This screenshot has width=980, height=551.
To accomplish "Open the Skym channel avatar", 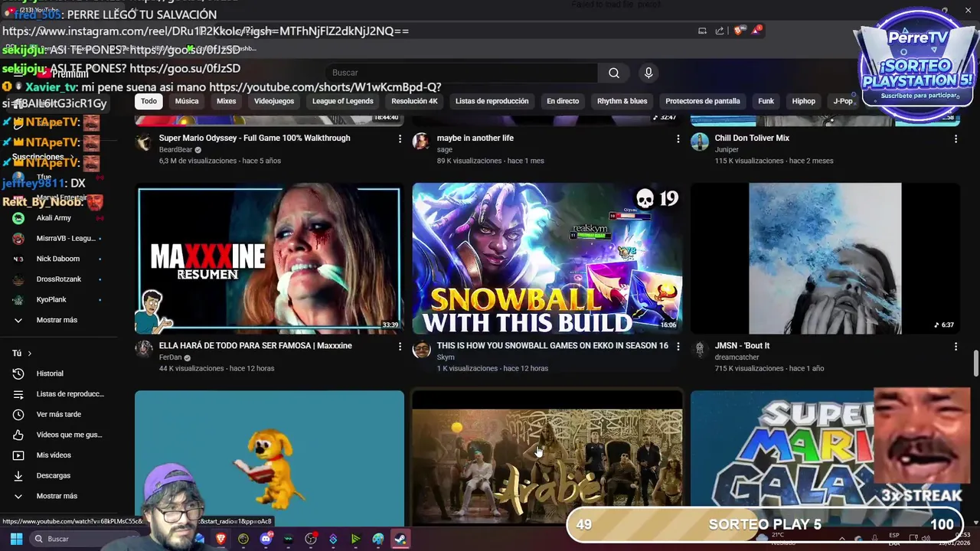I will coord(421,349).
